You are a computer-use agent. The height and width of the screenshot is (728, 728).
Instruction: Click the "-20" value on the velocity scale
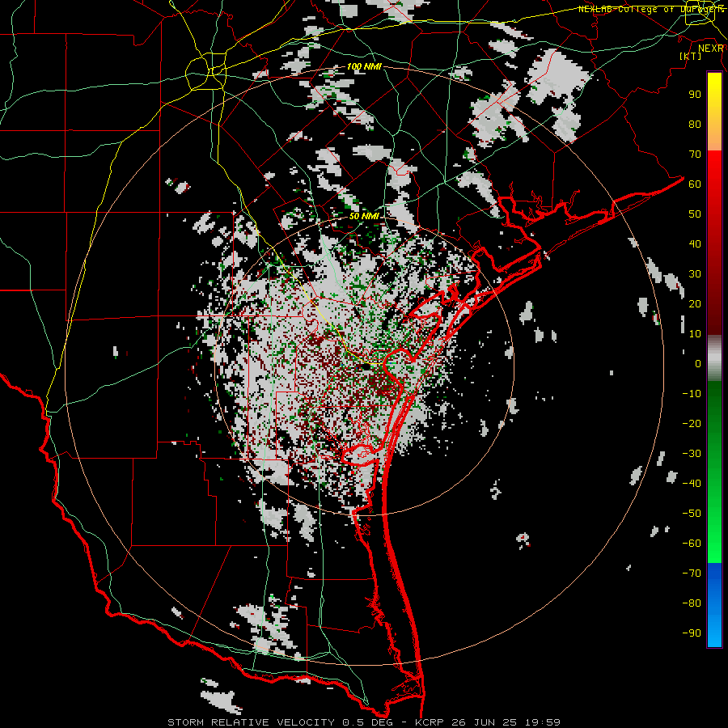pyautogui.click(x=692, y=423)
